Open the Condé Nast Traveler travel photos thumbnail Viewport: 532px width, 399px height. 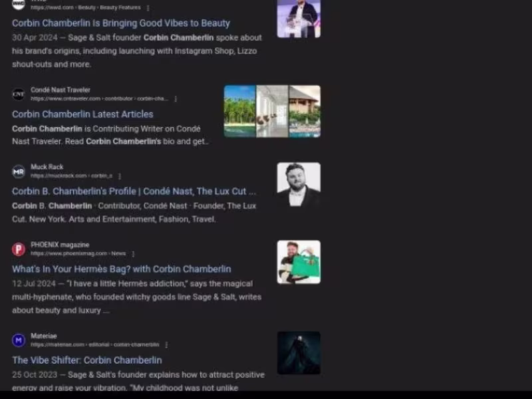[x=272, y=111]
